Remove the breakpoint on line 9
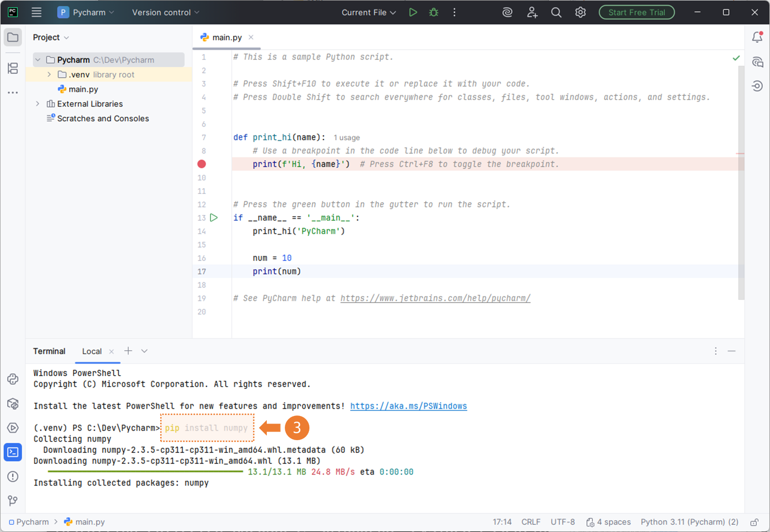The width and height of the screenshot is (770, 532). click(201, 164)
